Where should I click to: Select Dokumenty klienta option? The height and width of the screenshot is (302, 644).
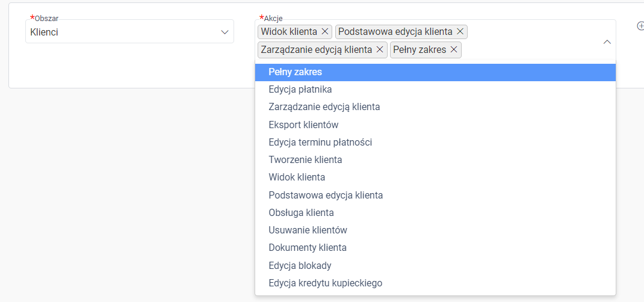(435, 248)
